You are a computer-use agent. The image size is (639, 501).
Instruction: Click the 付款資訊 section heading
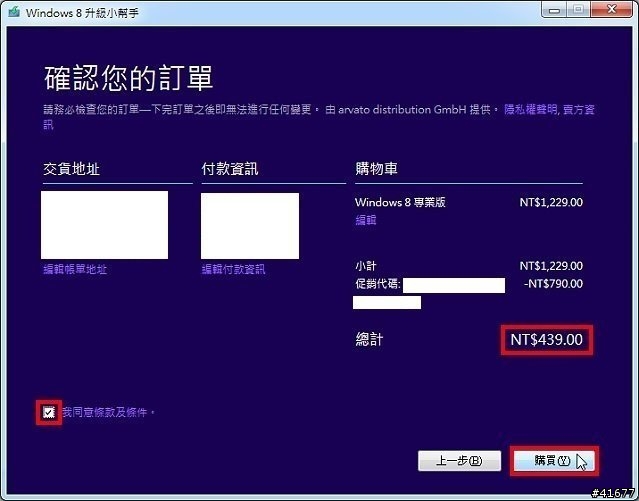tap(230, 169)
